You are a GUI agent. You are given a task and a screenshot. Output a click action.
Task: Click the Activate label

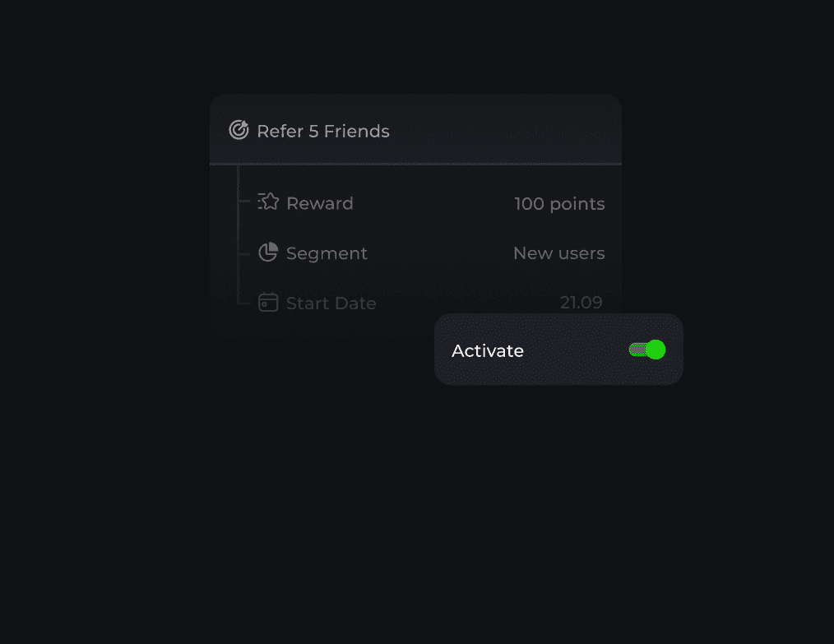click(487, 350)
